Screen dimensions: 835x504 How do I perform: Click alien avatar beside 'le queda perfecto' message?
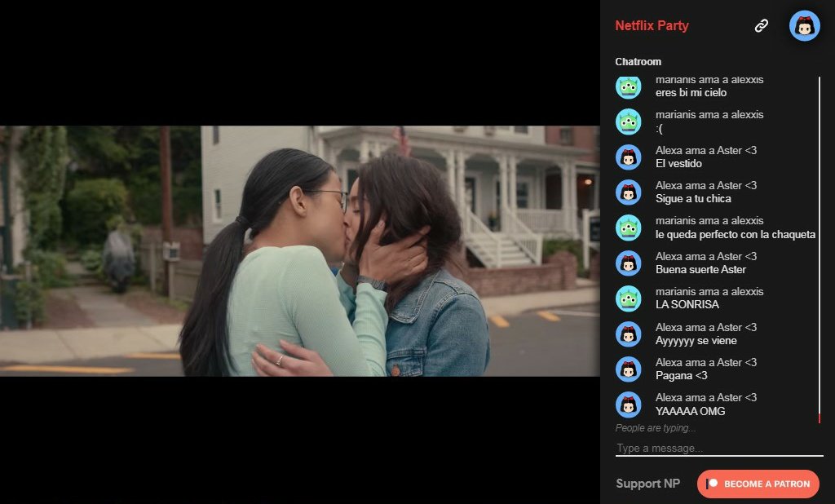point(629,228)
